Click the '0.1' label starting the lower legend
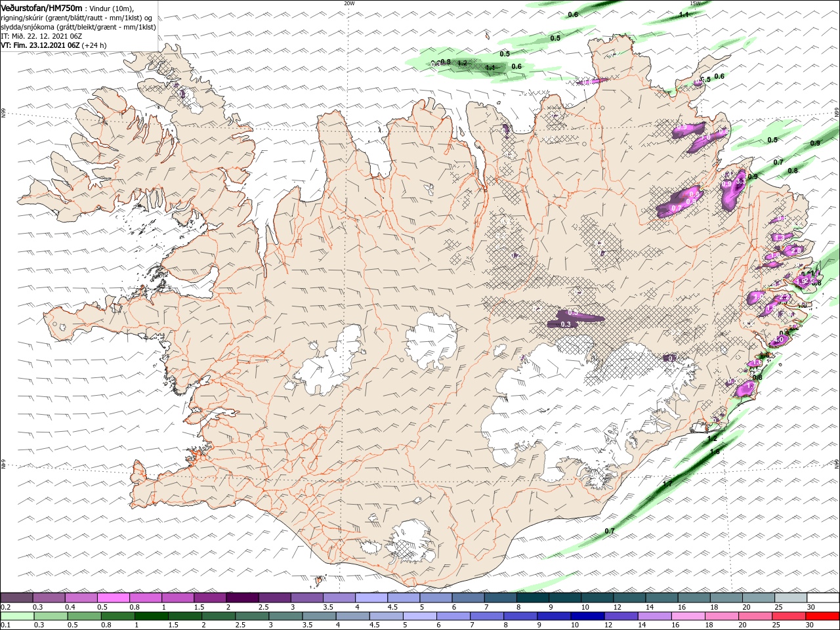The height and width of the screenshot is (630, 840). (x=5, y=625)
